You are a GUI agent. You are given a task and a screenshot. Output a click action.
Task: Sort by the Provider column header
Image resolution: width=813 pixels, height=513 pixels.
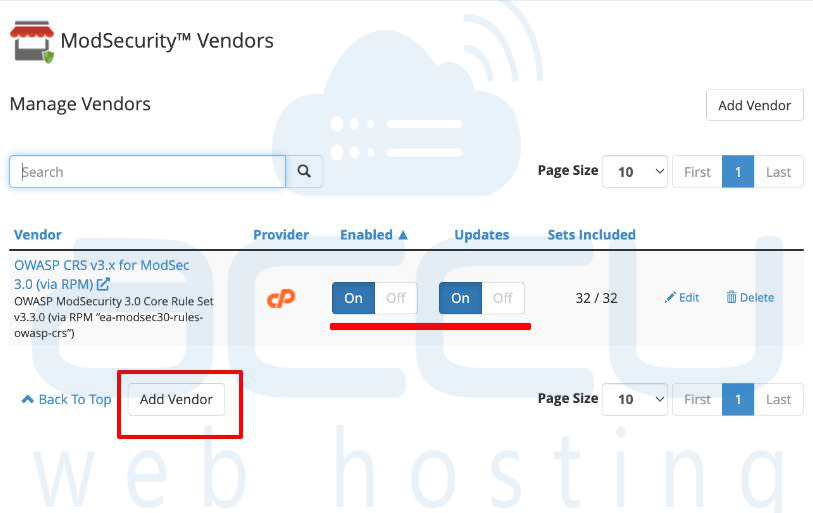281,234
